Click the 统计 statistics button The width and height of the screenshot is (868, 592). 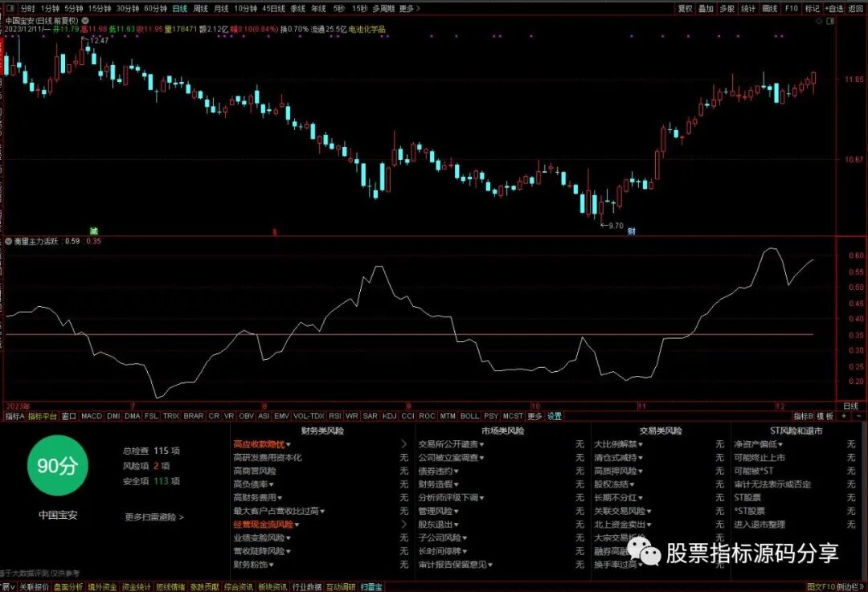(x=748, y=8)
